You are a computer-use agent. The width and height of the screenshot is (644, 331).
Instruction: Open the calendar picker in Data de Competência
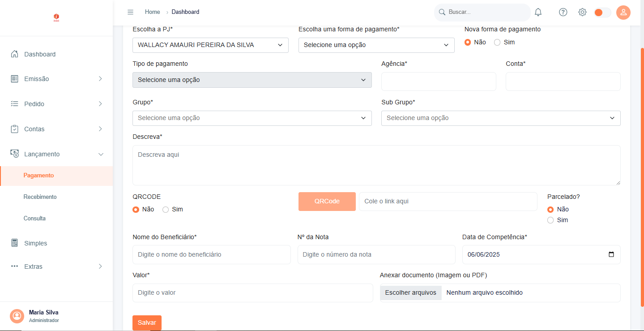pos(611,254)
